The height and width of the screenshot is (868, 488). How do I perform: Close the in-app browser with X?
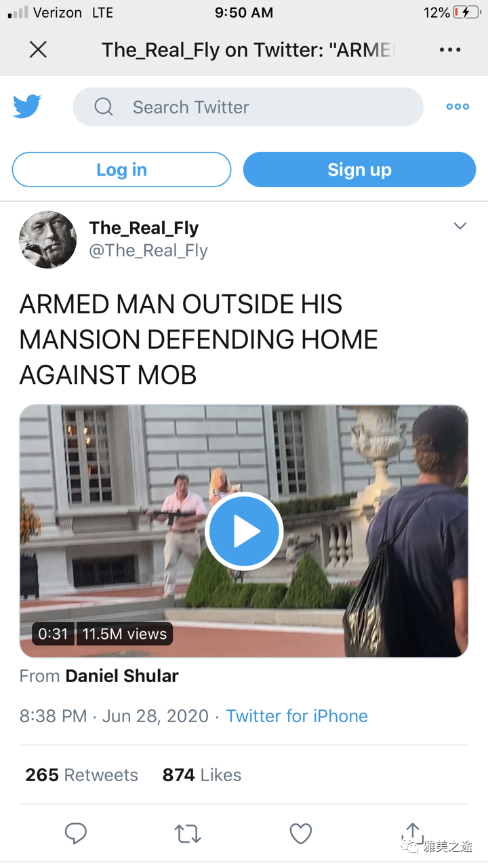(38, 50)
